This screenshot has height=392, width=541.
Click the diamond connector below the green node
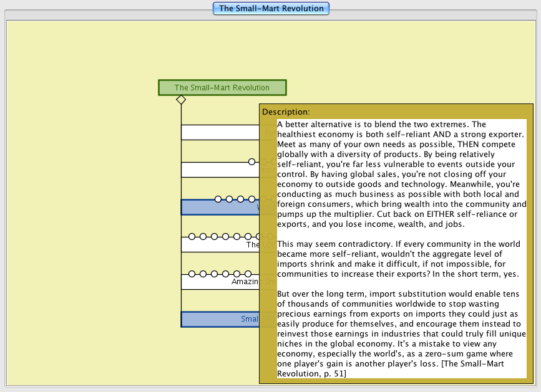coord(180,100)
